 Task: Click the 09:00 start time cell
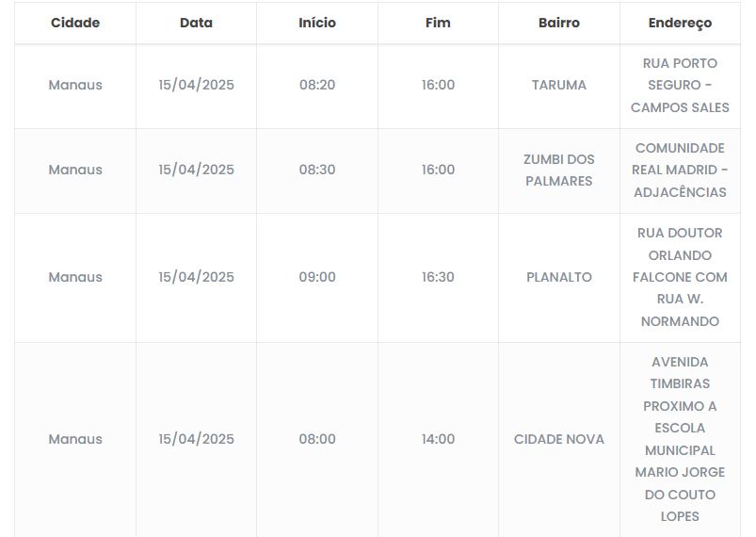317,277
